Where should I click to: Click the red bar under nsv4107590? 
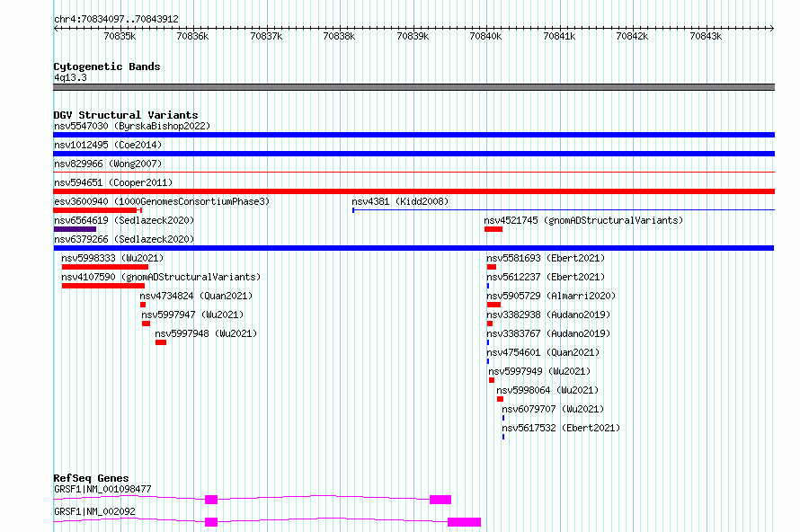[103, 286]
